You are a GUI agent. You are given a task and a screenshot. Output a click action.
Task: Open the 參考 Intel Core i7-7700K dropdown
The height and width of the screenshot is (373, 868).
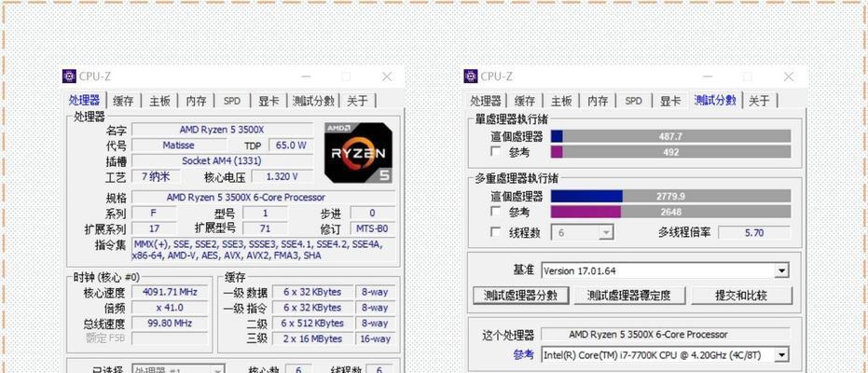(x=665, y=354)
